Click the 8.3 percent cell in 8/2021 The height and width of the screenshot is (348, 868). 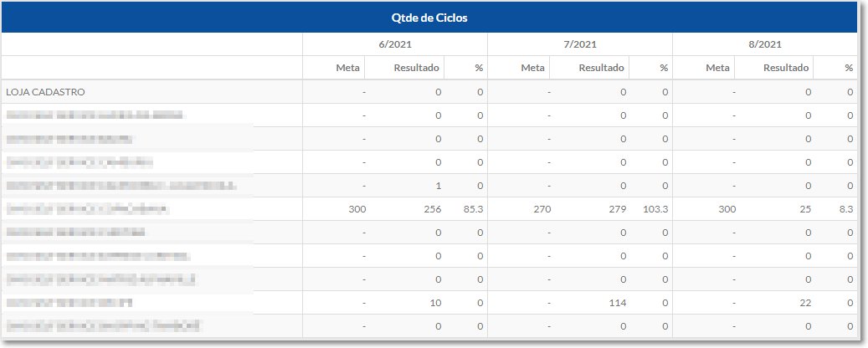pos(846,209)
